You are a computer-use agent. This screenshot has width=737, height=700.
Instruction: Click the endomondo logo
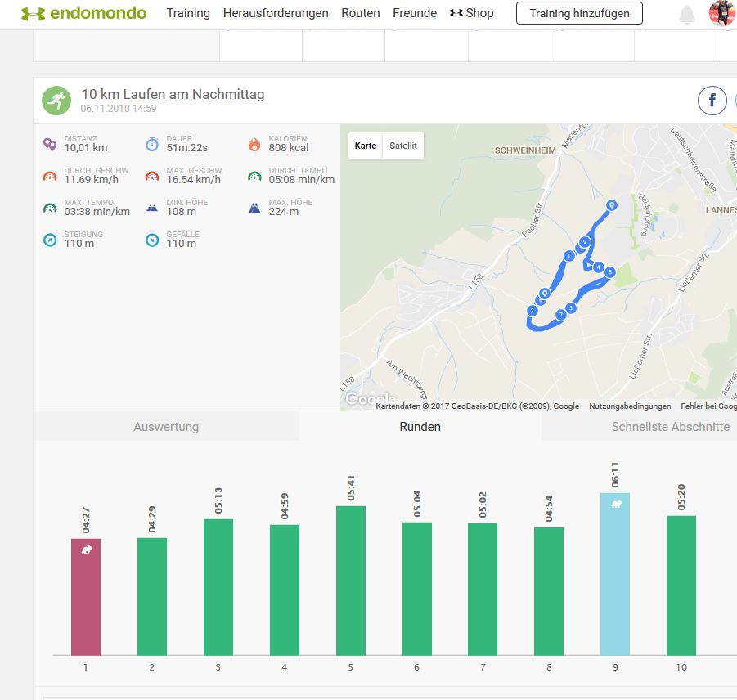pos(83,13)
